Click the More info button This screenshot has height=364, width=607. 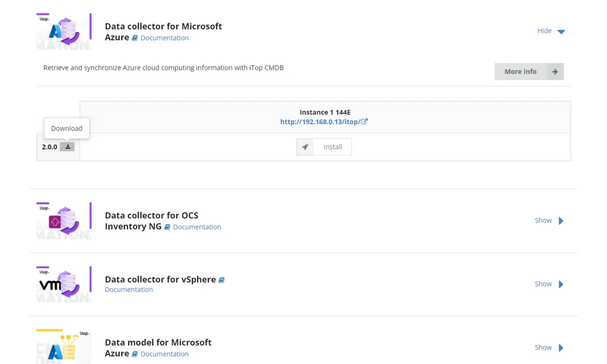click(x=529, y=72)
